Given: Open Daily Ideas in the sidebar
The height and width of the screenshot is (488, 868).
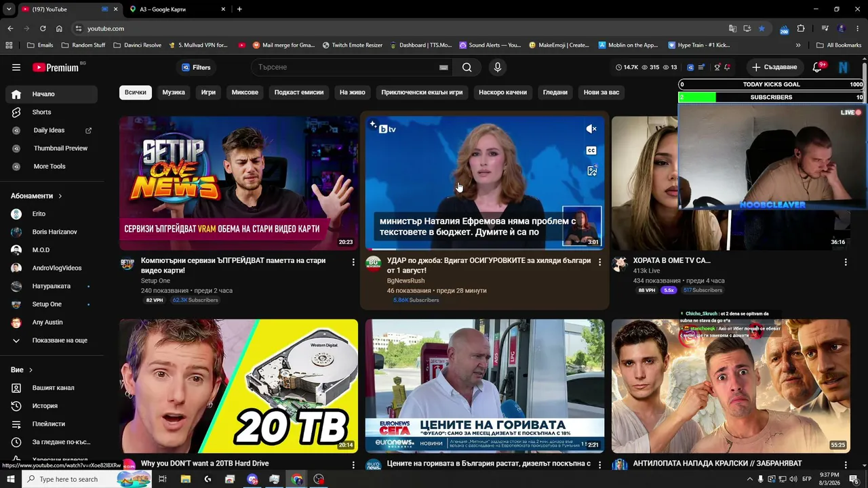Looking at the screenshot, I should tap(52, 130).
